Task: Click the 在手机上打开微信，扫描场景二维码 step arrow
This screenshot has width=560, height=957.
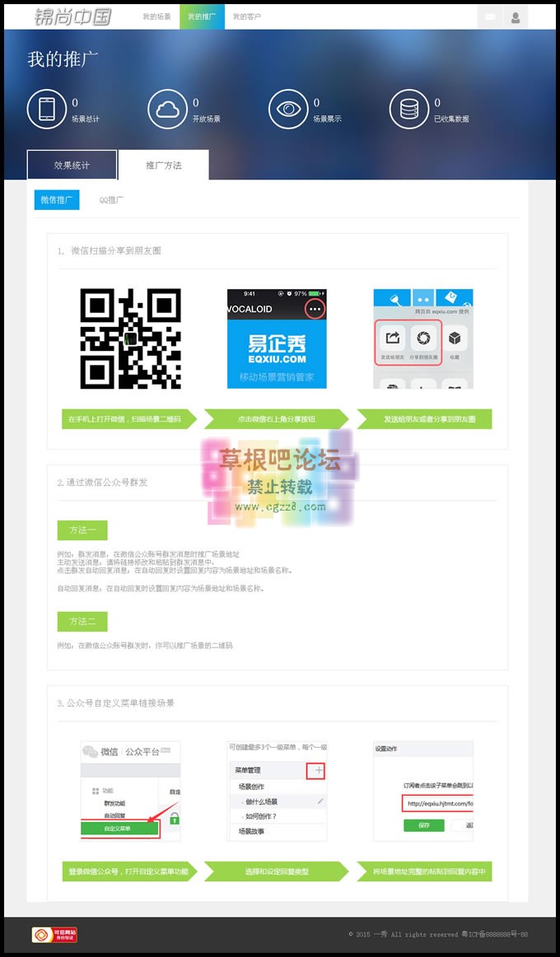Action: (x=129, y=419)
